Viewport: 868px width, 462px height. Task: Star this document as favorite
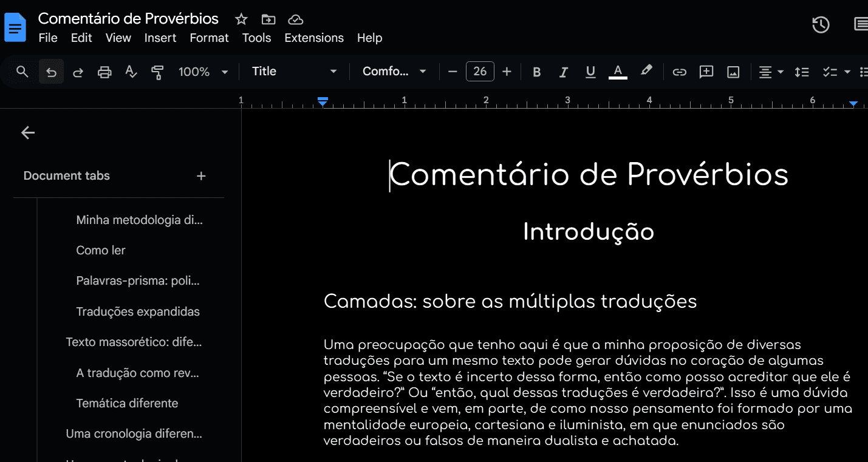[x=241, y=19]
